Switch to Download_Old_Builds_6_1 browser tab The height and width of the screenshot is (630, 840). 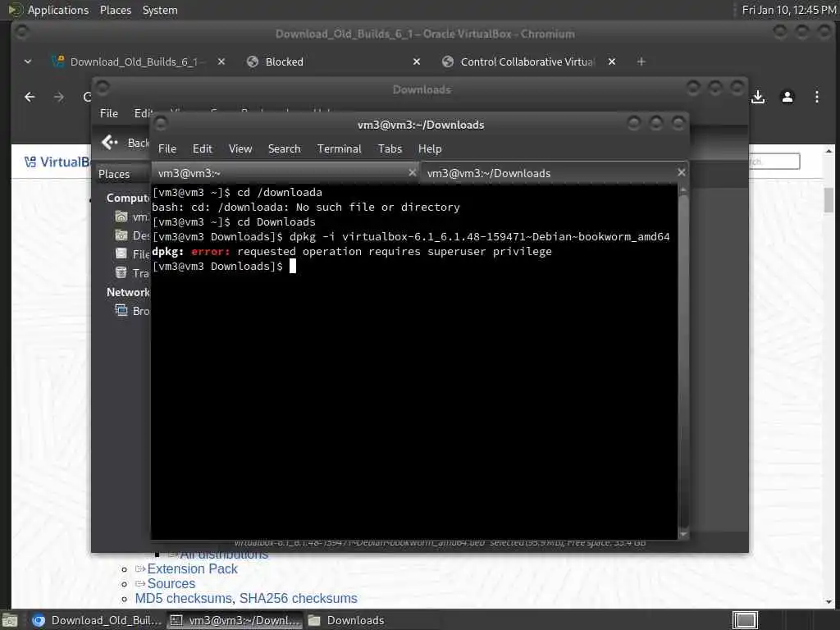pos(134,62)
